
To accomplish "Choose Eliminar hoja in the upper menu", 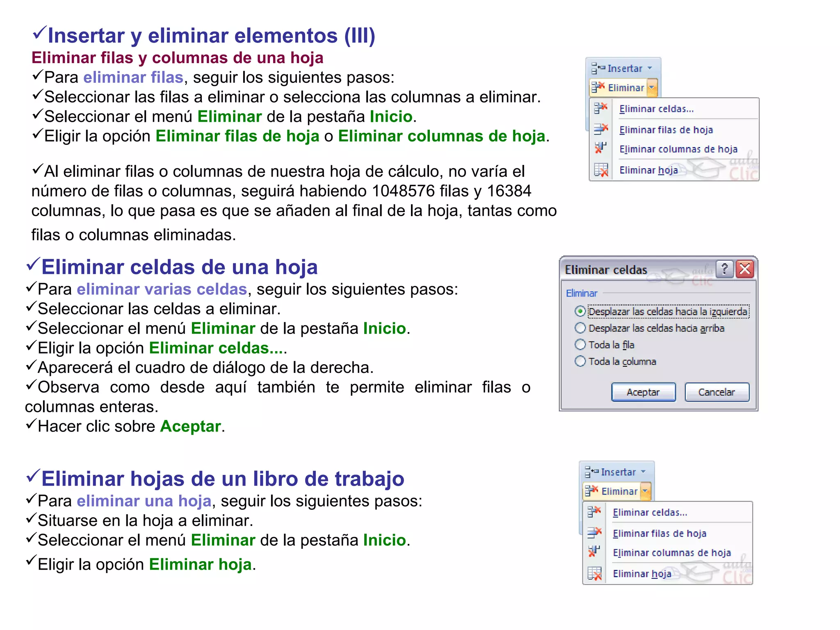I will [x=648, y=170].
